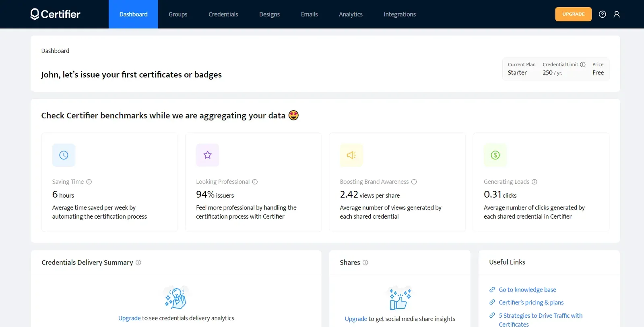
Task: Click link icon beside Go to knowledge base
Action: coord(492,290)
